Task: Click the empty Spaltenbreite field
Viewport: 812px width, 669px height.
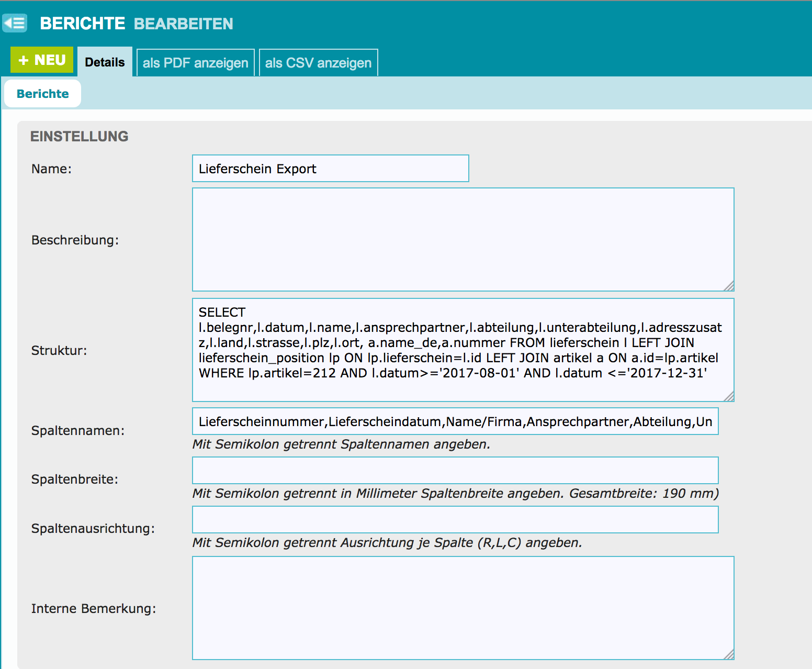Action: pos(455,470)
